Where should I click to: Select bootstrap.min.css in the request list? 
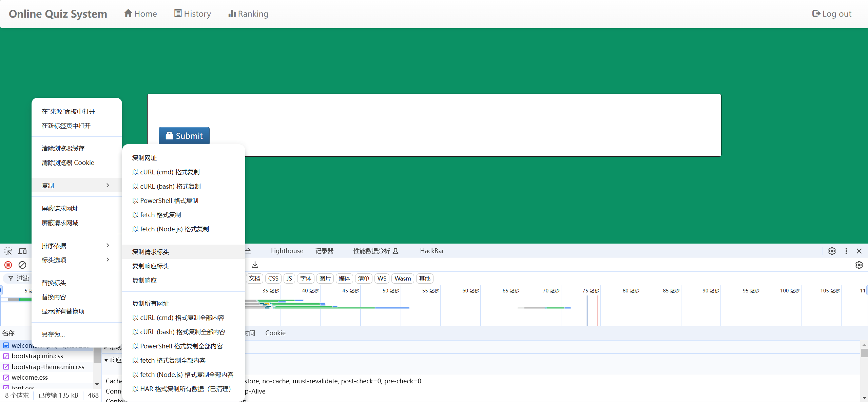coord(37,356)
